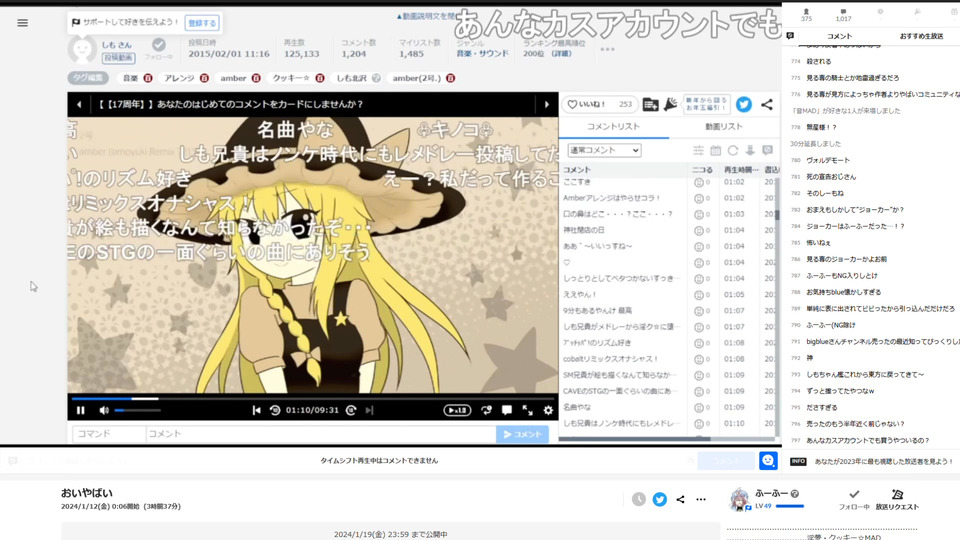Viewport: 960px width, 540px height.
Task: Toggle comment list auto-scroll arrow
Action: 750,150
